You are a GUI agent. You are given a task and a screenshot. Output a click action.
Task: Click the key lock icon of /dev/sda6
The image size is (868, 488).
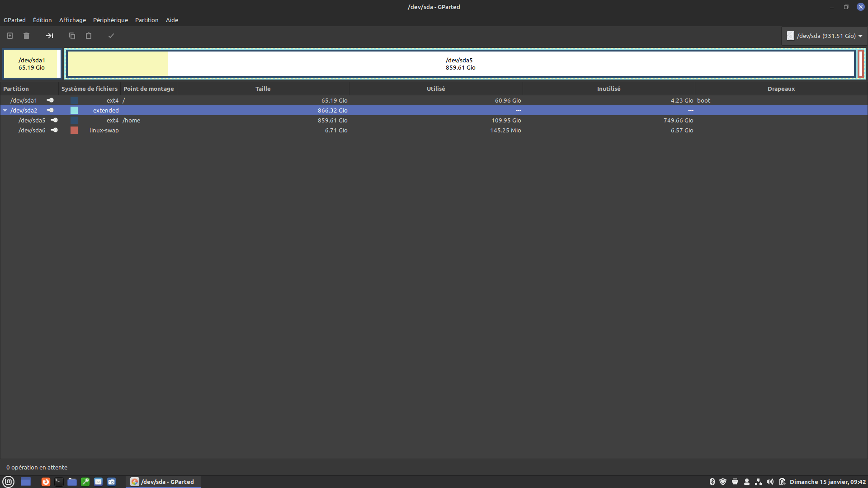tap(54, 130)
